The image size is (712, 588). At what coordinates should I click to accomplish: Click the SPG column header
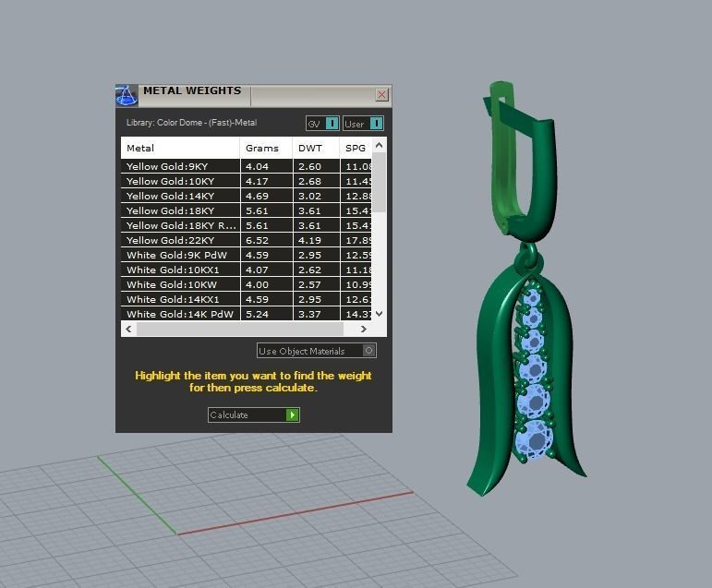(356, 148)
